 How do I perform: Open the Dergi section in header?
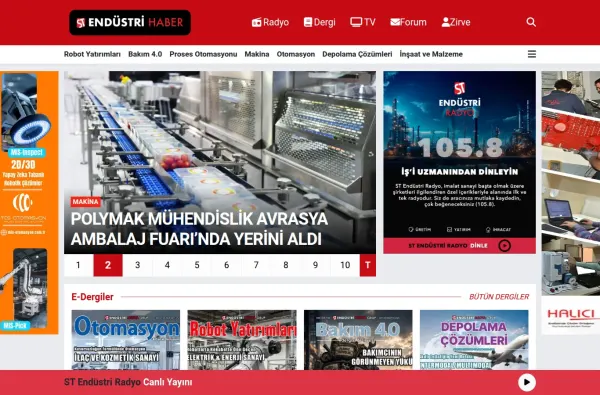[320, 22]
